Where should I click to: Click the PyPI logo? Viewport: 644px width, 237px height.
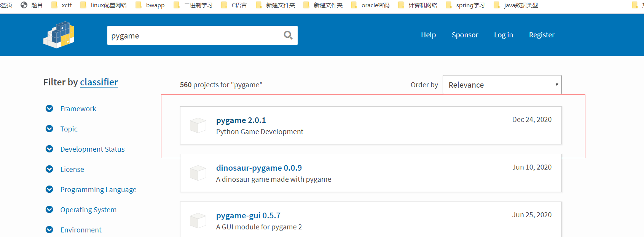[59, 35]
